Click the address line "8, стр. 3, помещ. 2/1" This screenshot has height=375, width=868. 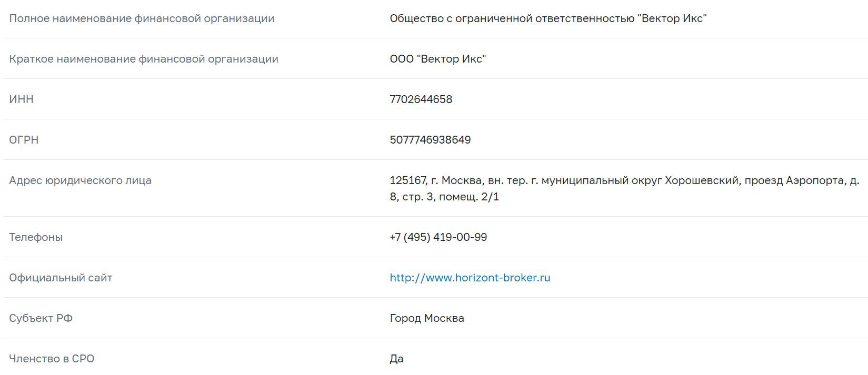click(x=444, y=197)
